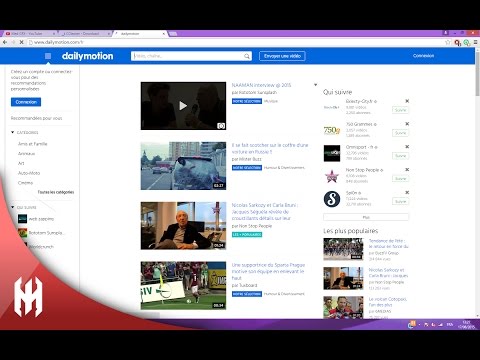Click the Musique tag on NAAMAN video
Screen dimensions: 480x360
(x=271, y=101)
